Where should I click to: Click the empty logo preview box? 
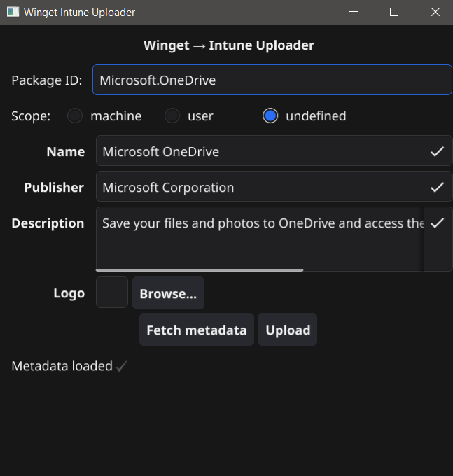112,293
